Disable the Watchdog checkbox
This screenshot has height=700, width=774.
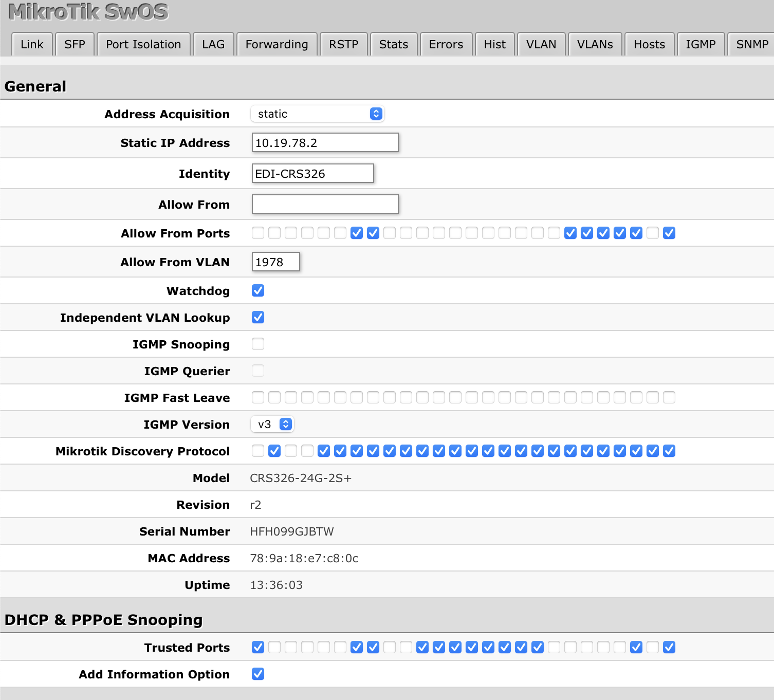pos(258,290)
